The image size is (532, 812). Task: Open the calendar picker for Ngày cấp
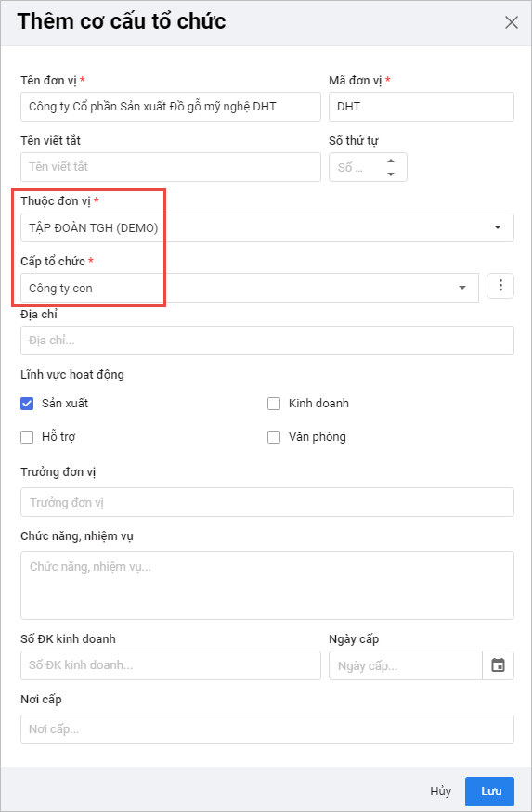point(498,665)
